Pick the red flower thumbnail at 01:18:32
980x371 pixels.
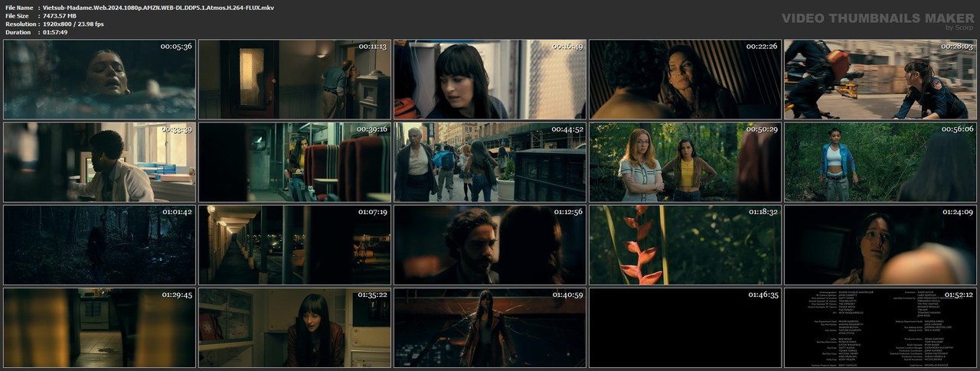[x=685, y=245]
